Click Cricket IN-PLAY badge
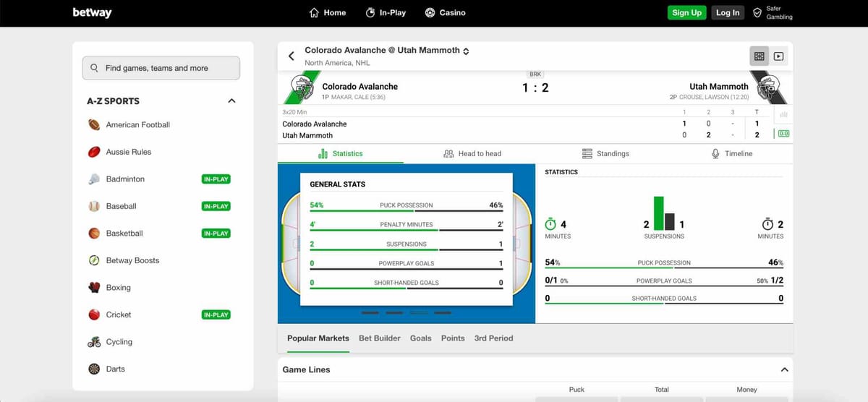 (x=216, y=315)
